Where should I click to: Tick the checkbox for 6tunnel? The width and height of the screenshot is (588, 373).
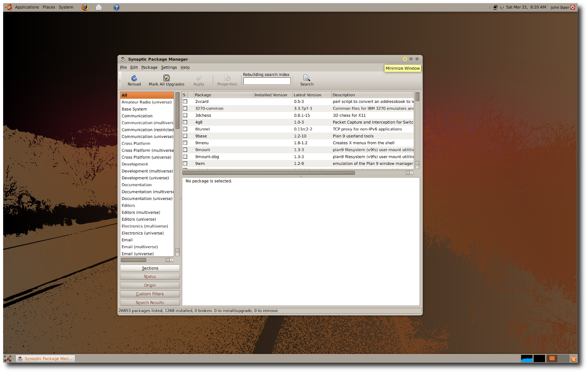click(185, 129)
